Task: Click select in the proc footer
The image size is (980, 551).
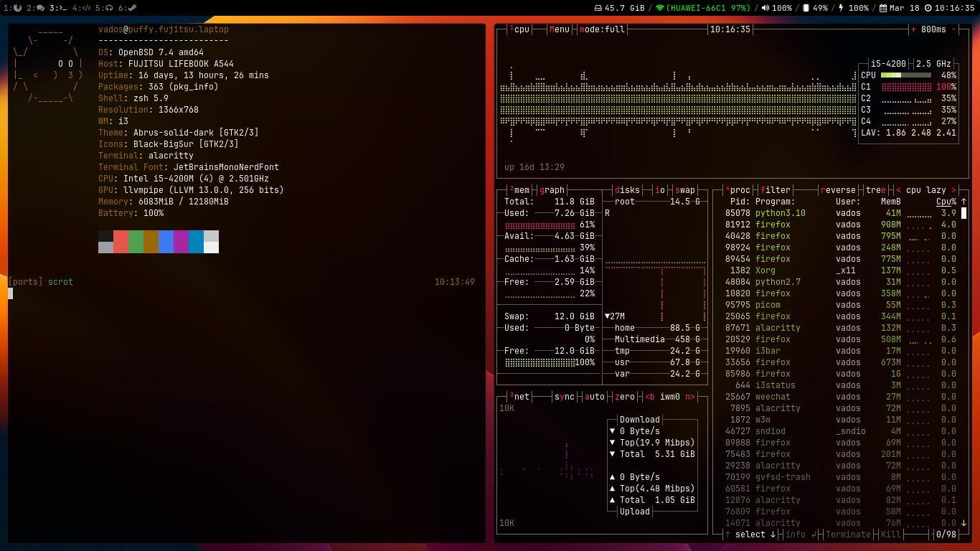Action: [x=750, y=534]
